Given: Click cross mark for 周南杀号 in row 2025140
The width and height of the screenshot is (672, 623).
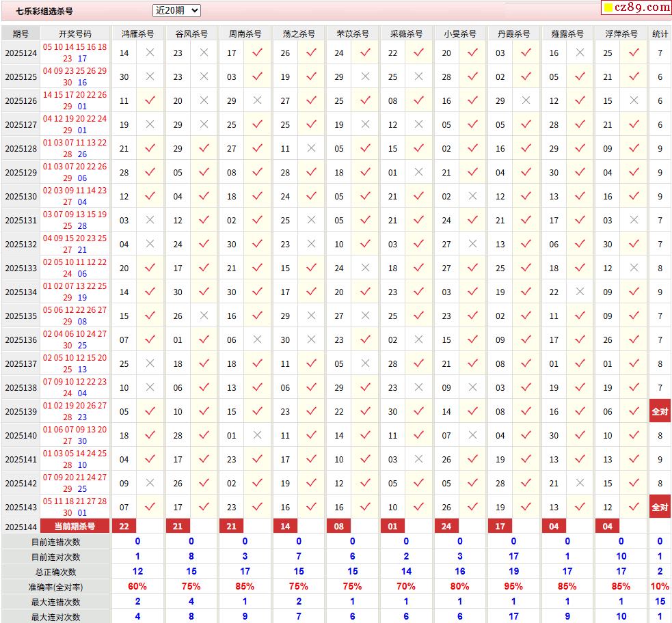Looking at the screenshot, I should pyautogui.click(x=258, y=435).
